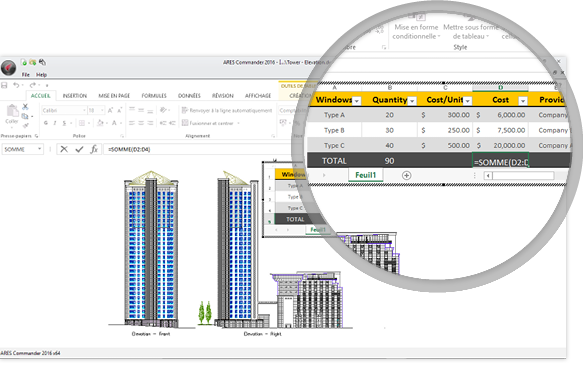Click the New document icon in title bar

click(x=24, y=62)
